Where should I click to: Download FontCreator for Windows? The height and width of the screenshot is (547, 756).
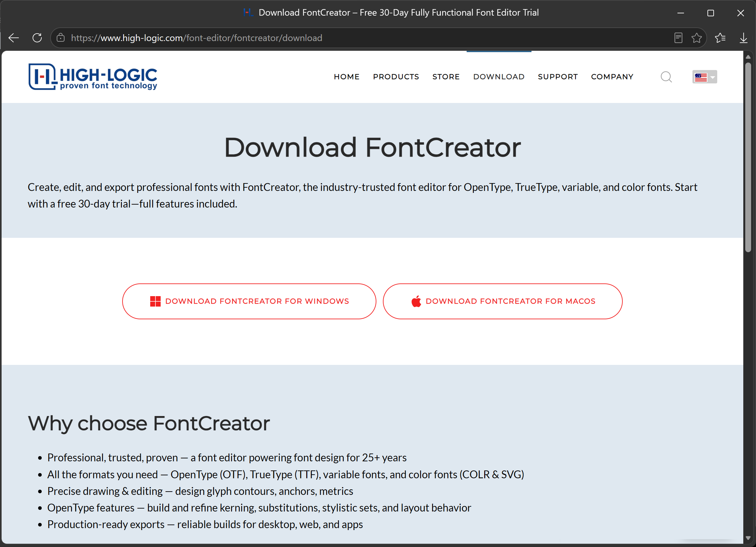(x=249, y=301)
